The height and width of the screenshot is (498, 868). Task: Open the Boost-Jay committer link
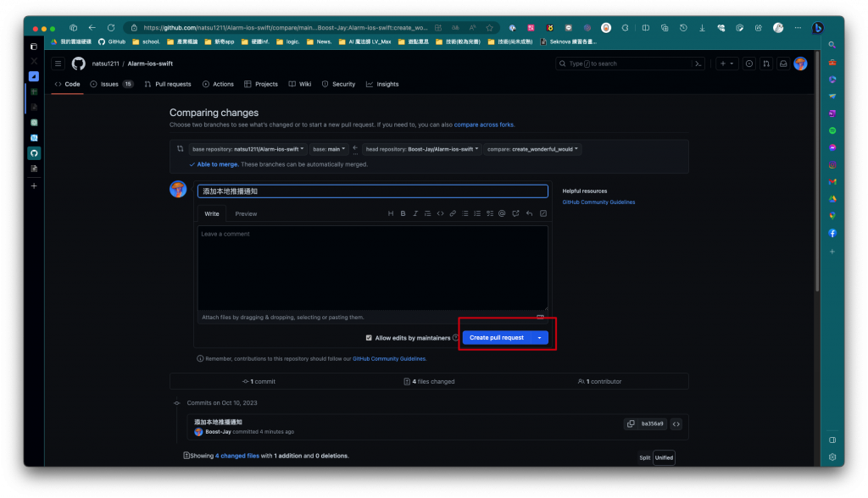click(218, 432)
